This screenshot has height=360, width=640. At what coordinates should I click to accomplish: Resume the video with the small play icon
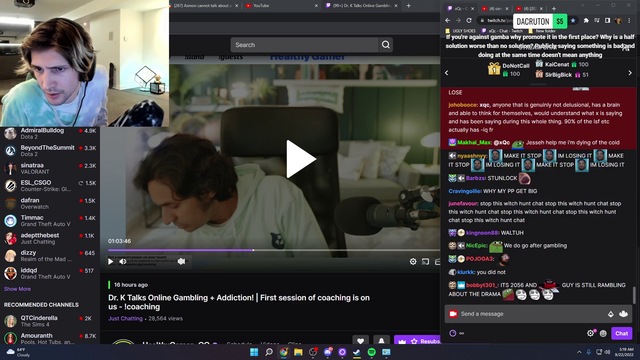point(111,261)
